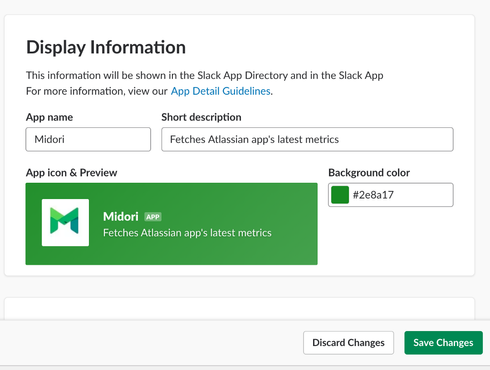Image resolution: width=490 pixels, height=370 pixels.
Task: Click the Midori app icon thumbnail
Action: click(65, 223)
